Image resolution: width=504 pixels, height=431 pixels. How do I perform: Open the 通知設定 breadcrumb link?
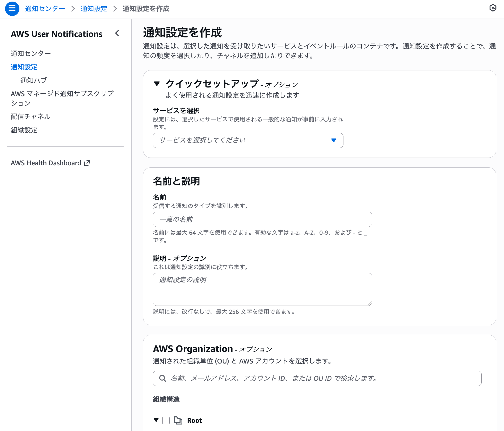pyautogui.click(x=94, y=9)
